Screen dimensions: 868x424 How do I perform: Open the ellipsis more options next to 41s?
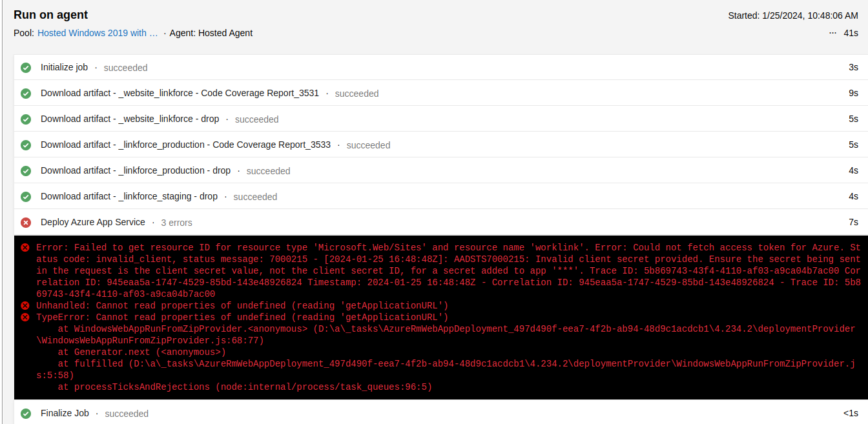[x=832, y=33]
